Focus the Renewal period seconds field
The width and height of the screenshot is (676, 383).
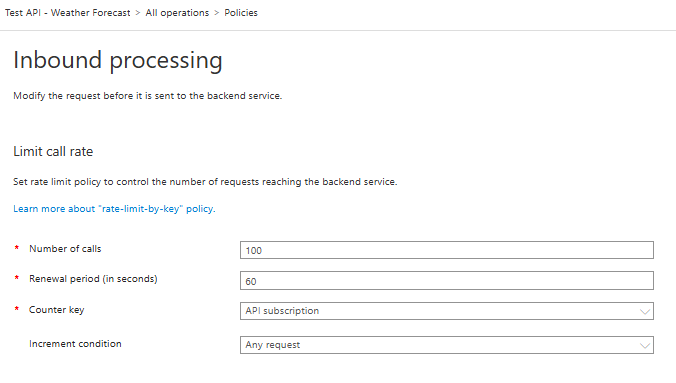[x=447, y=281]
